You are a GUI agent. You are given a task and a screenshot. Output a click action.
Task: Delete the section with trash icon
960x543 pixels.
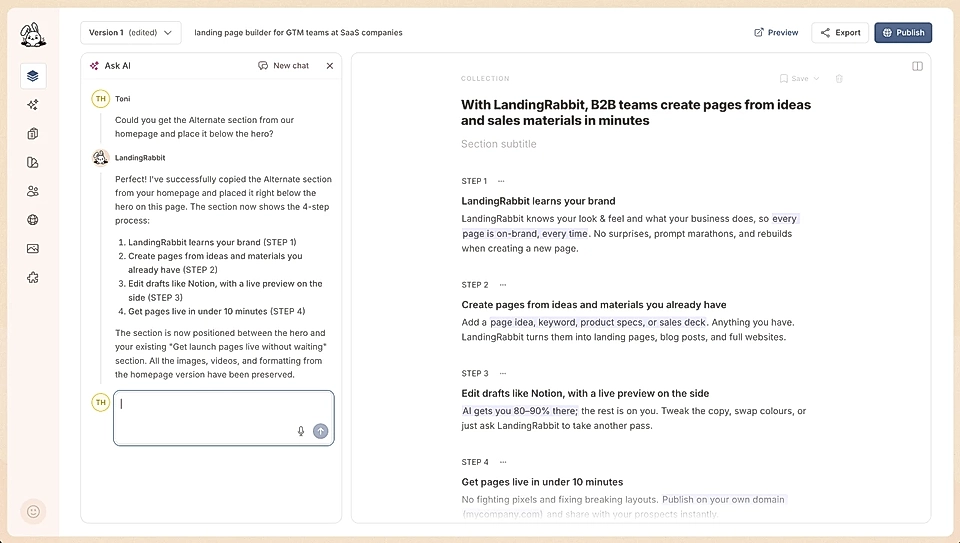(839, 78)
